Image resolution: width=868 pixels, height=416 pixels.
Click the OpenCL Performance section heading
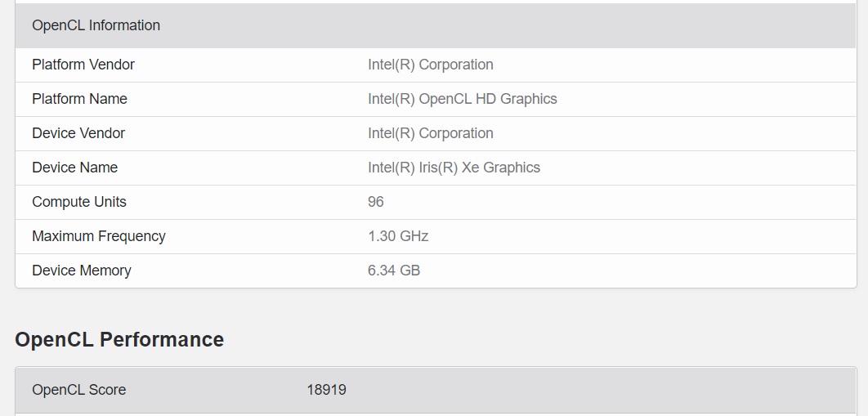(x=119, y=339)
